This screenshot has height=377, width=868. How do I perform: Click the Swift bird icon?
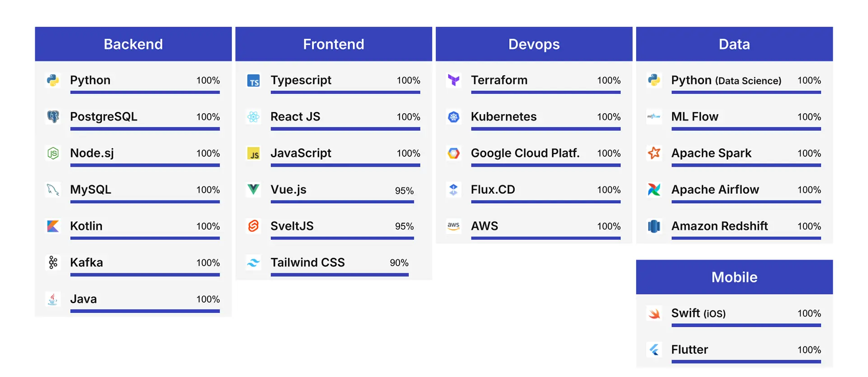(654, 313)
